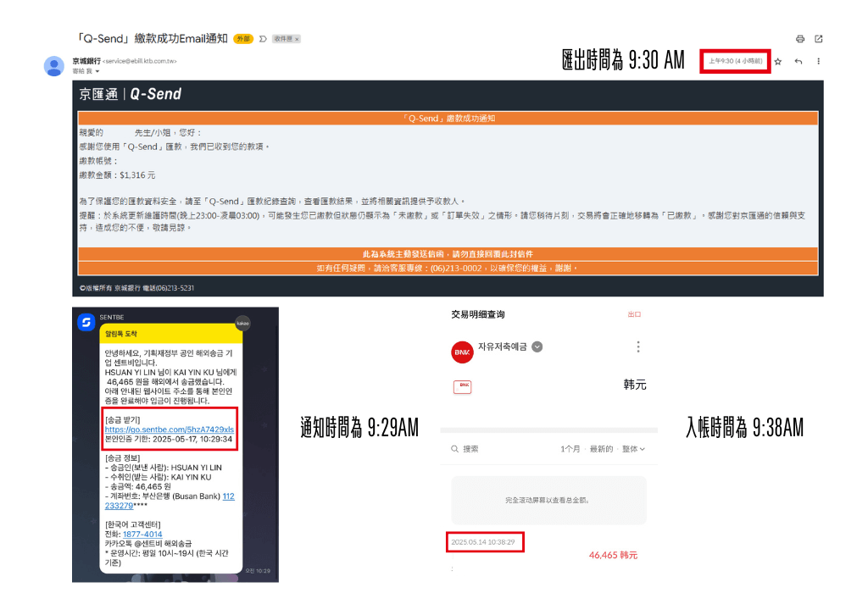Open the account's three-dot menu
The image size is (868, 593).
(x=638, y=346)
